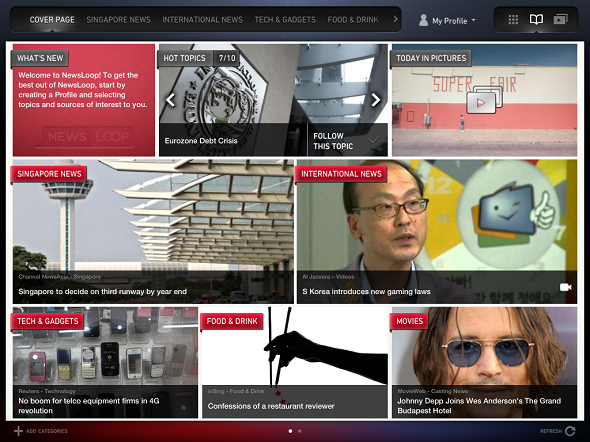Go to second page dot indicator

[300, 431]
